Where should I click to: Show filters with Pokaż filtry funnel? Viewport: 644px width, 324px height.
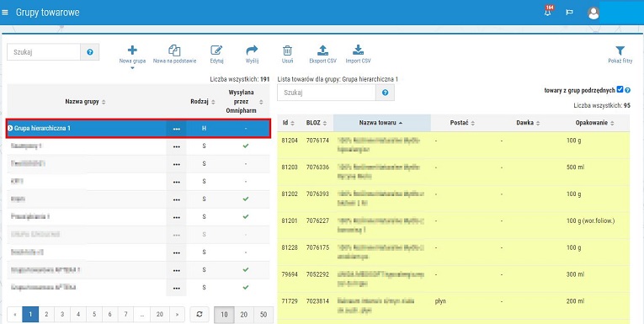click(x=620, y=51)
